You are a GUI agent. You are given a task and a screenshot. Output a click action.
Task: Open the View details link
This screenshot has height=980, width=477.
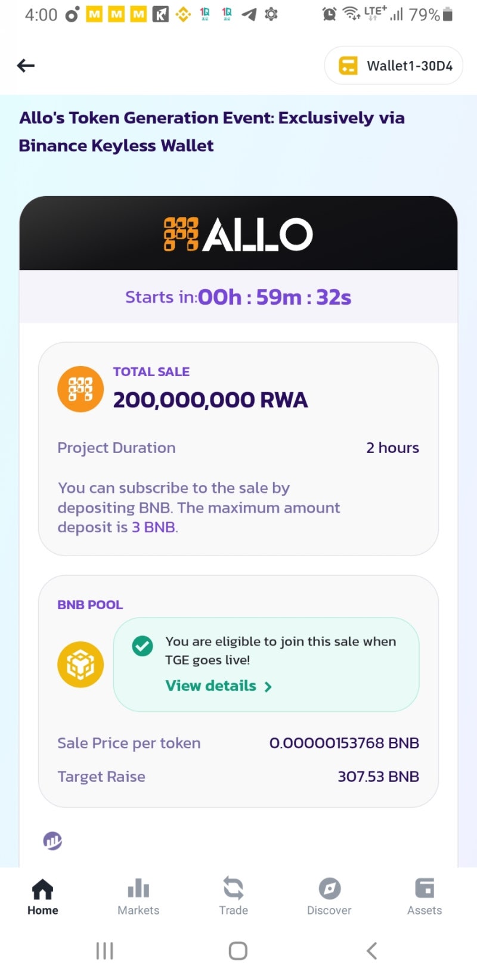tap(211, 686)
